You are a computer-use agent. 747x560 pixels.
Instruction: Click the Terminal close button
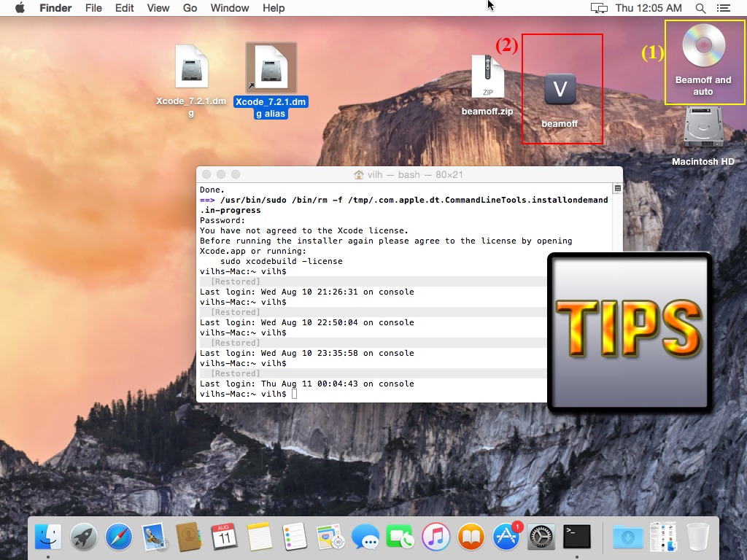206,175
